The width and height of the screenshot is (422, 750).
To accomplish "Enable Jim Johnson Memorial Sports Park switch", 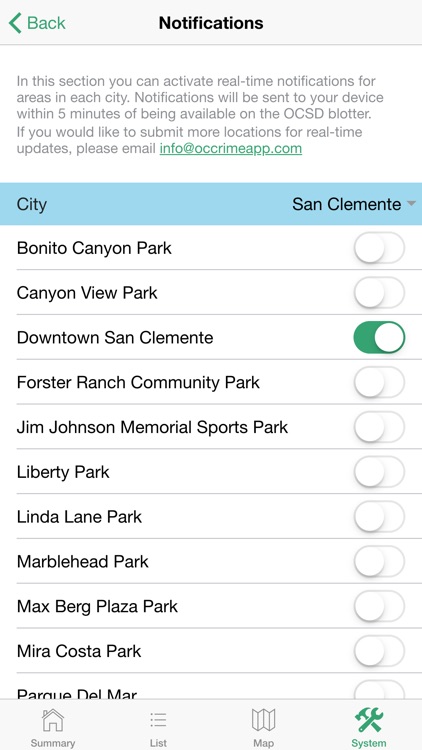I will click(x=379, y=427).
